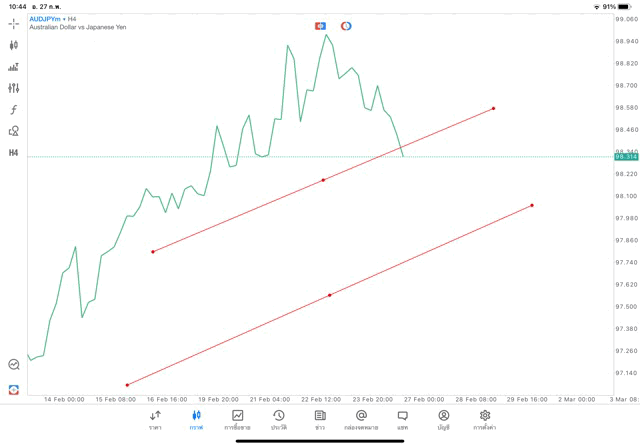
Task: Open the chart settings sliders icon
Action: [x=14, y=88]
